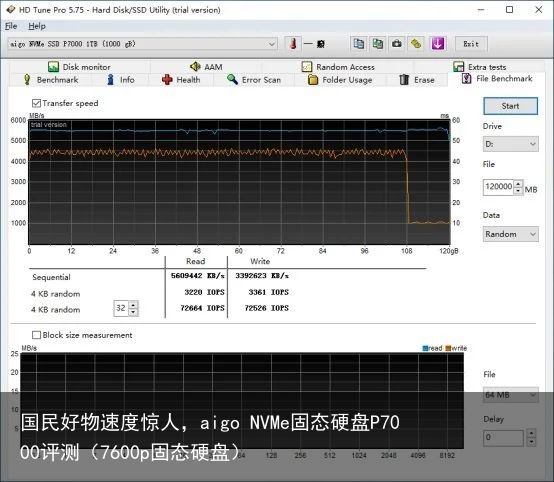This screenshot has width=554, height=482.
Task: Click the read legend label
Action: tap(432, 348)
